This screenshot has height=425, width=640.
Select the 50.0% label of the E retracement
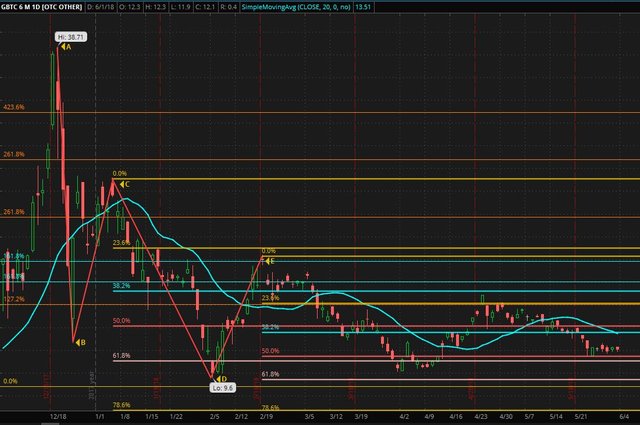270,351
